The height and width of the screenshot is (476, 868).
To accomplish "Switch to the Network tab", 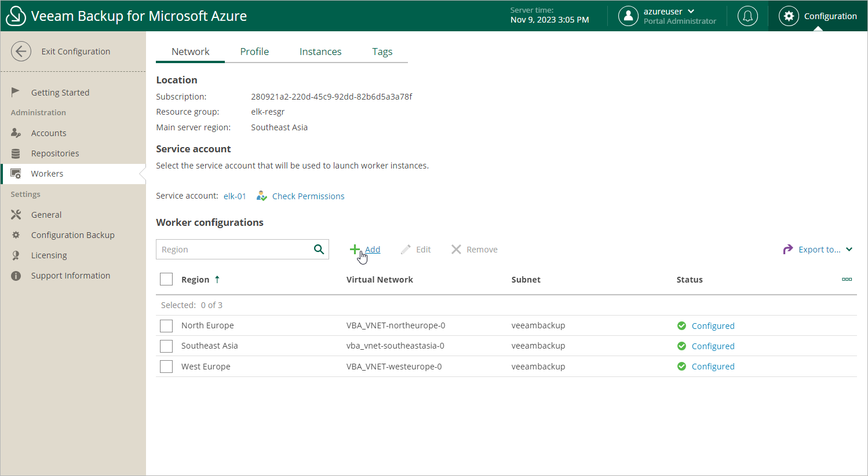I will tap(190, 52).
